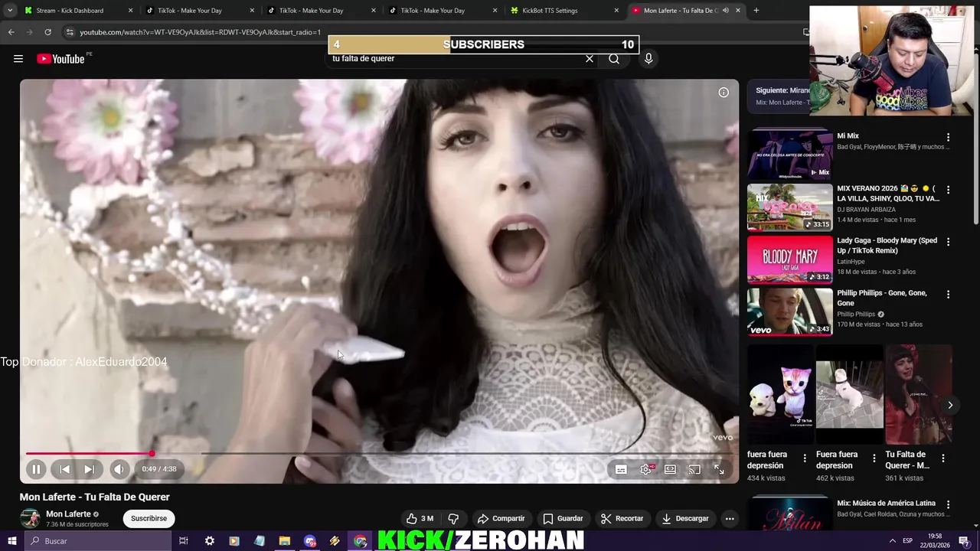This screenshot has width=980, height=551.
Task: Show more Shorts with right chevron
Action: click(x=950, y=405)
